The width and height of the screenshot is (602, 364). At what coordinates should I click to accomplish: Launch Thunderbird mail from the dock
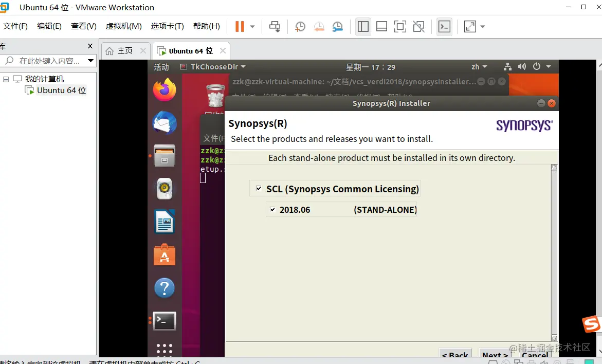165,123
